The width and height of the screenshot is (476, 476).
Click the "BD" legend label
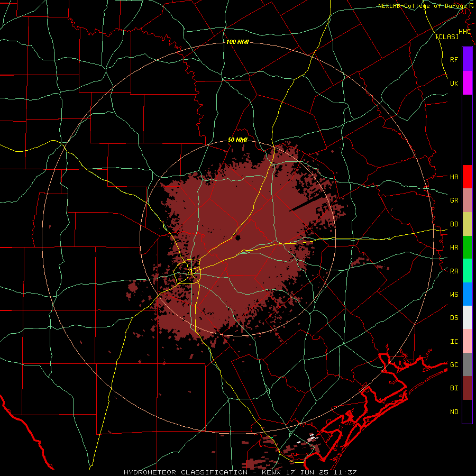point(454,224)
